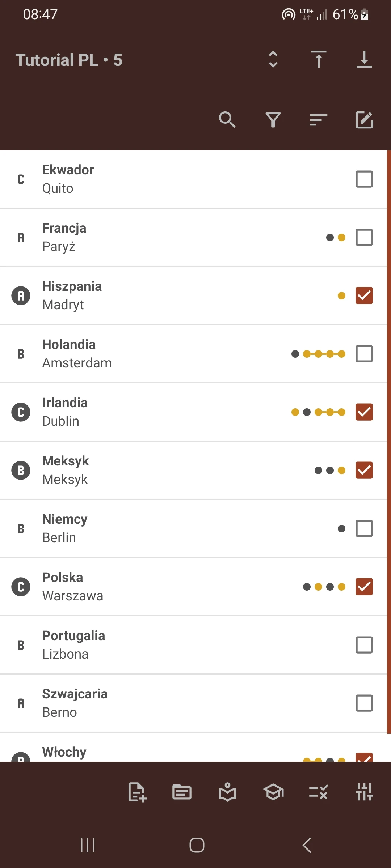Screen dimensions: 391x868
Task: Open the edit mode icon
Action: pos(364,120)
